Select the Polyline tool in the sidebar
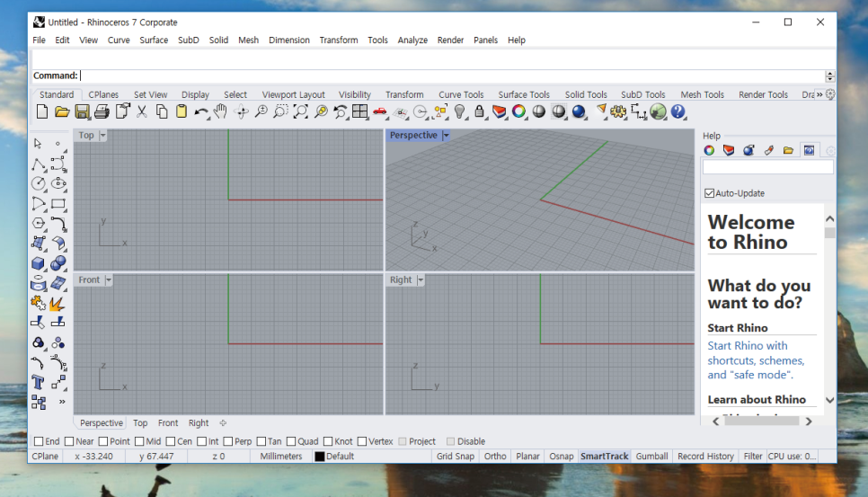 point(39,164)
